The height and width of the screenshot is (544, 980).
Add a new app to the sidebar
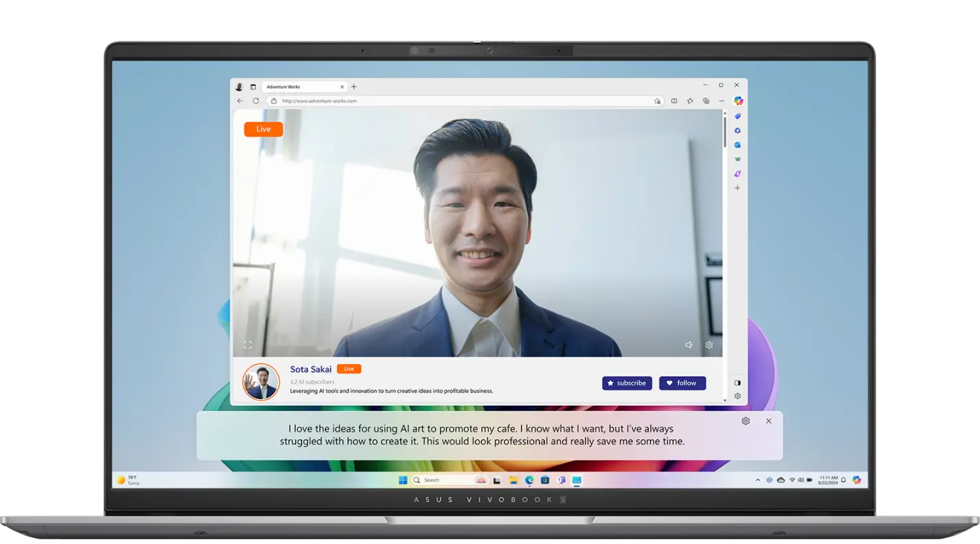(x=738, y=187)
